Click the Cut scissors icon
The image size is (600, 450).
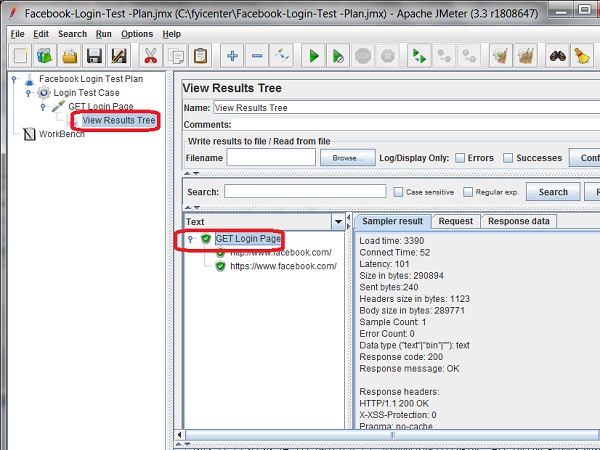(150, 56)
